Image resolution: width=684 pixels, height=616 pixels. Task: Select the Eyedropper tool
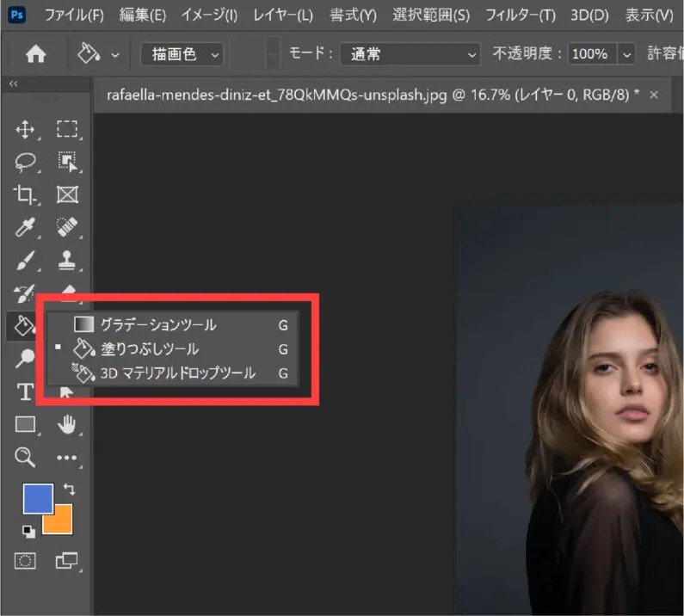(x=24, y=227)
